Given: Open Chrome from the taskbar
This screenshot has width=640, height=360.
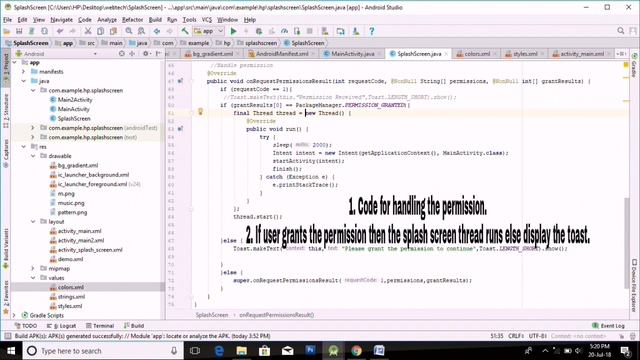Looking at the screenshot, I should click(x=356, y=351).
